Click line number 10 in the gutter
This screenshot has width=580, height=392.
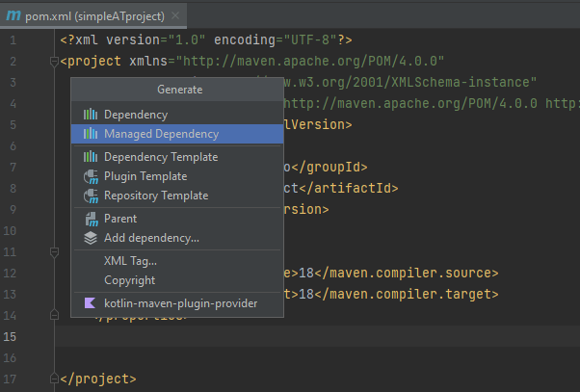(10, 231)
